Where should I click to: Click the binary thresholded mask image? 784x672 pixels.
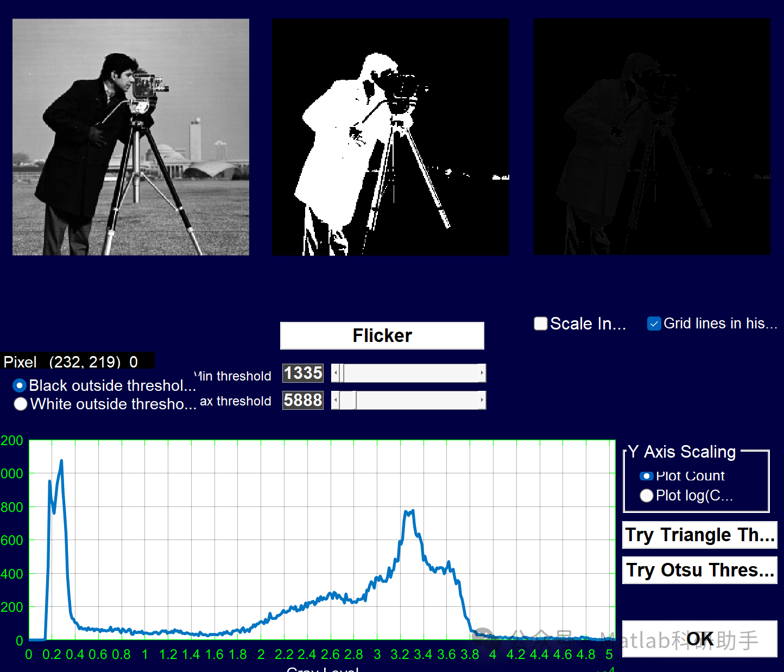click(390, 137)
